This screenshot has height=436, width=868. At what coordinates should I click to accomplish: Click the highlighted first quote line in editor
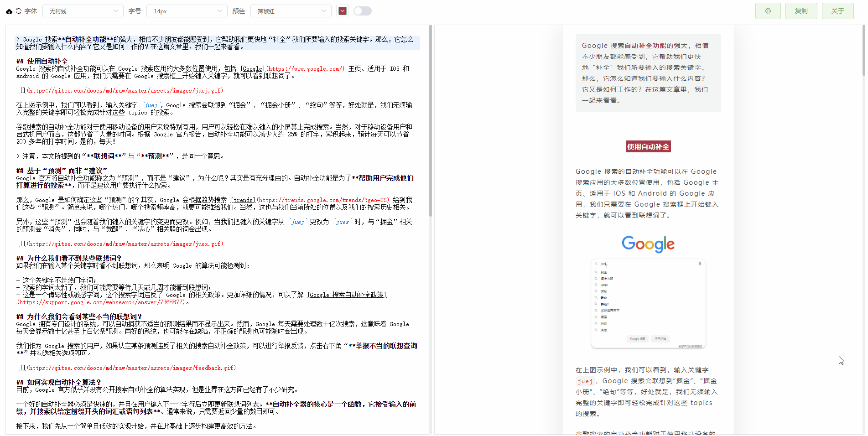(218, 43)
